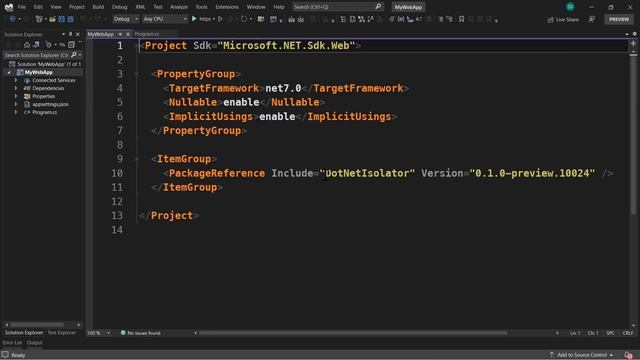Open the Debug configuration dropdown
The image size is (640, 360).
click(x=126, y=19)
